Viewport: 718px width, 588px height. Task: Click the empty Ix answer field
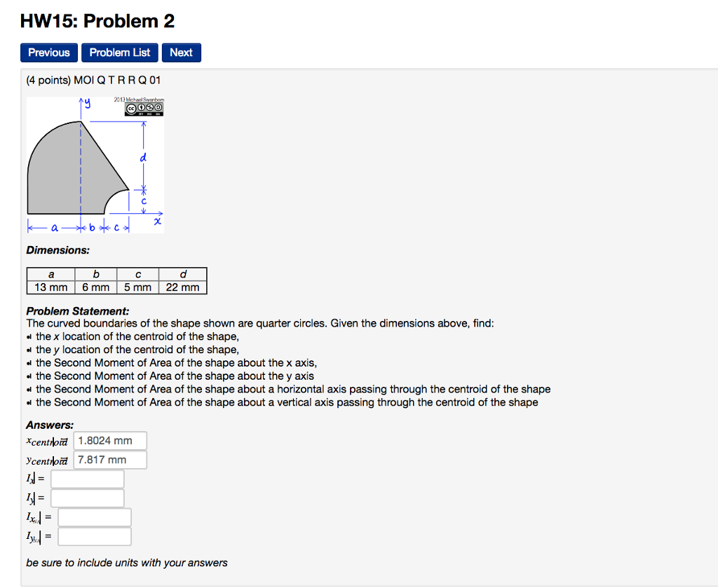point(87,478)
